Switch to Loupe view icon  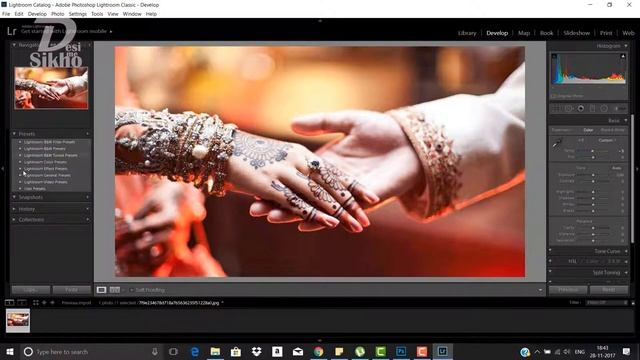click(101, 290)
